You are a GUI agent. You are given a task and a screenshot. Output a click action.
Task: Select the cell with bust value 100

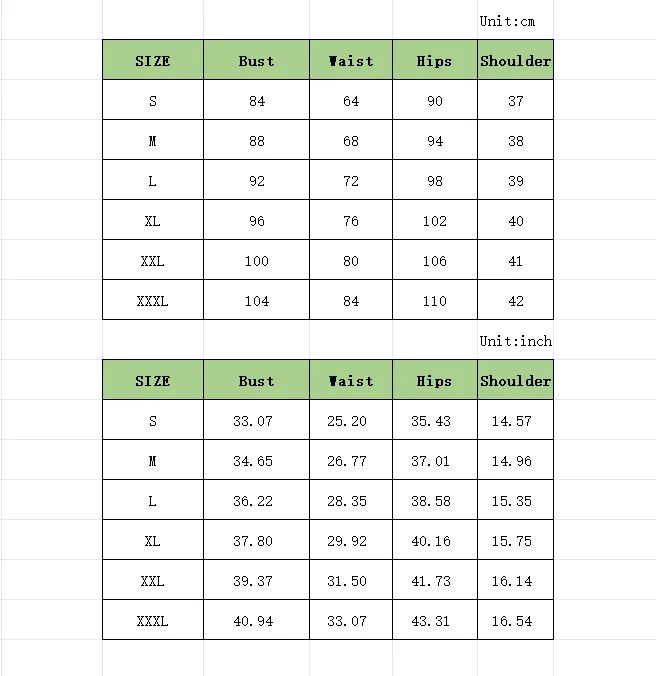click(256, 260)
